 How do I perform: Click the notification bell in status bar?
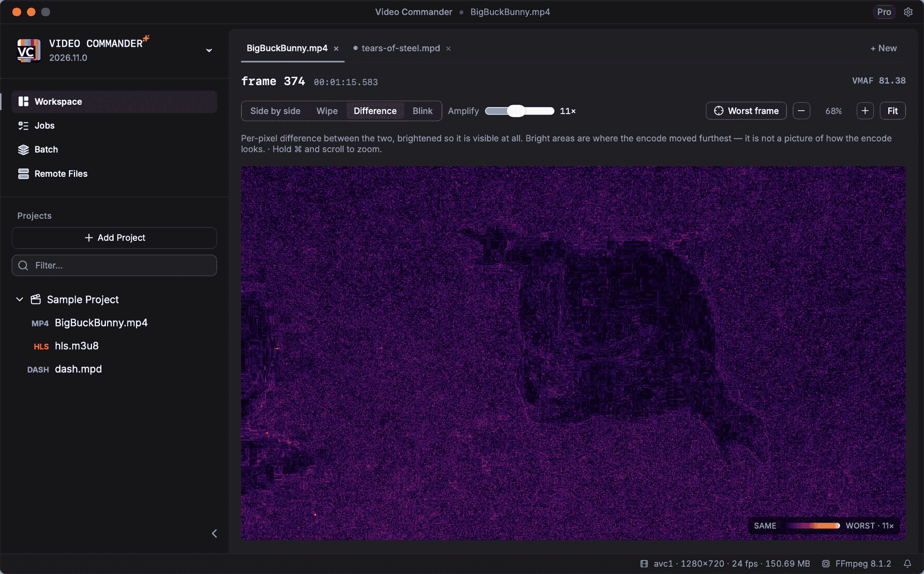[x=907, y=563]
